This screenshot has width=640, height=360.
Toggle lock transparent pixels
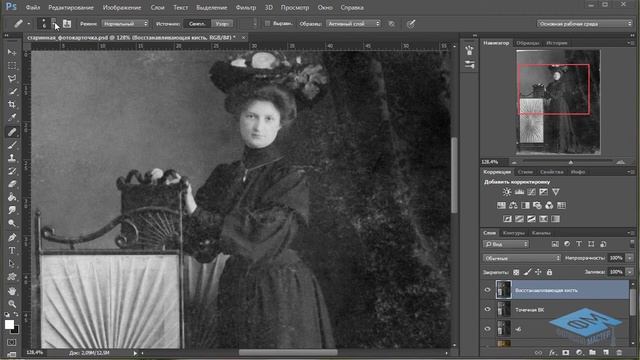coord(516,272)
